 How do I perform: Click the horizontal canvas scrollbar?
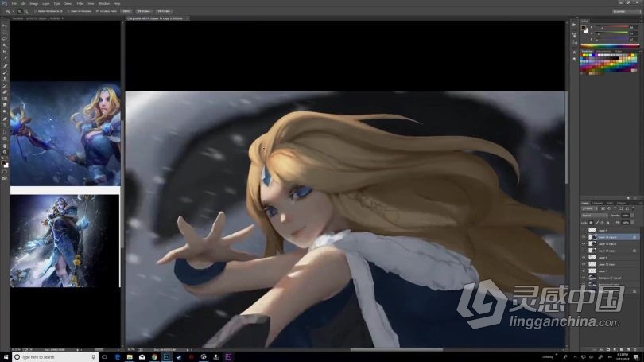point(397,350)
